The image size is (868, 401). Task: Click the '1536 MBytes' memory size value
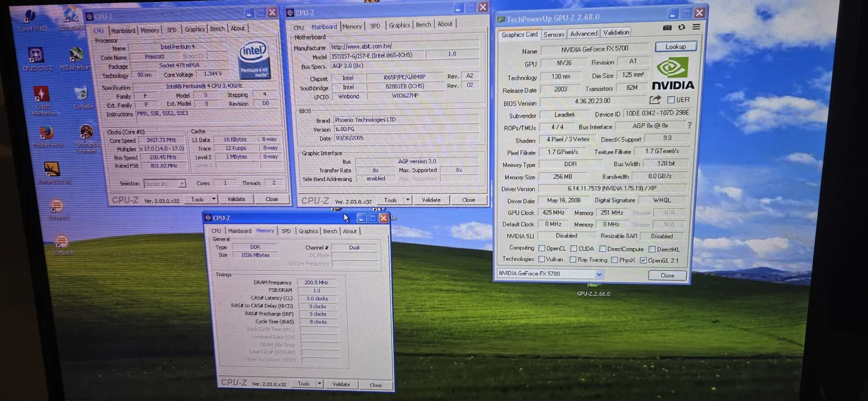point(256,255)
